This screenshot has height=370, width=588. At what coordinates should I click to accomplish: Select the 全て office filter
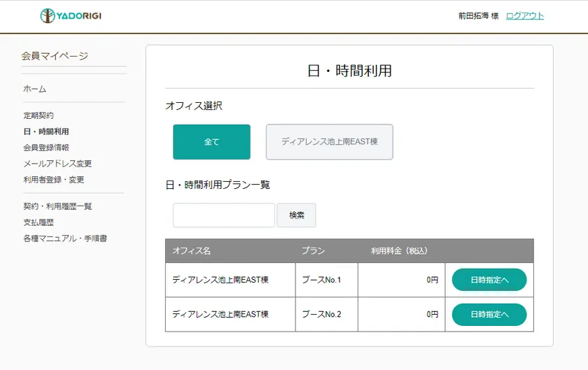pos(211,142)
